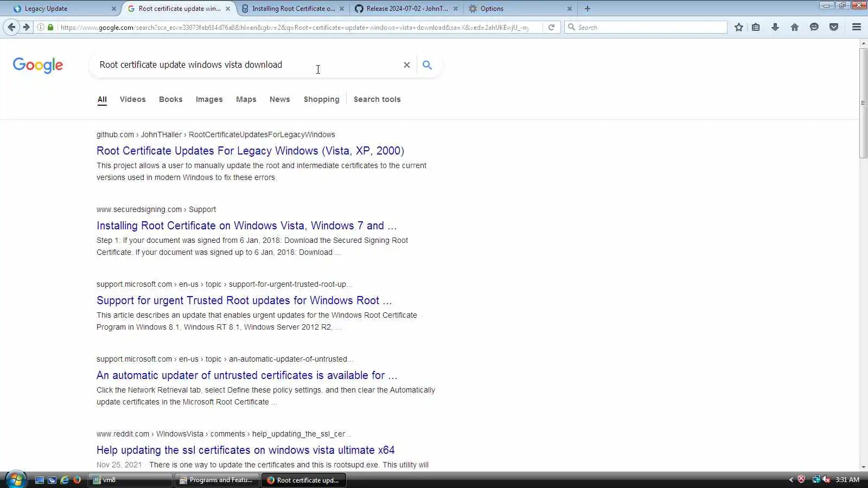Launch Internet Explorer from quick launch
Image resolution: width=868 pixels, height=488 pixels.
[65, 480]
